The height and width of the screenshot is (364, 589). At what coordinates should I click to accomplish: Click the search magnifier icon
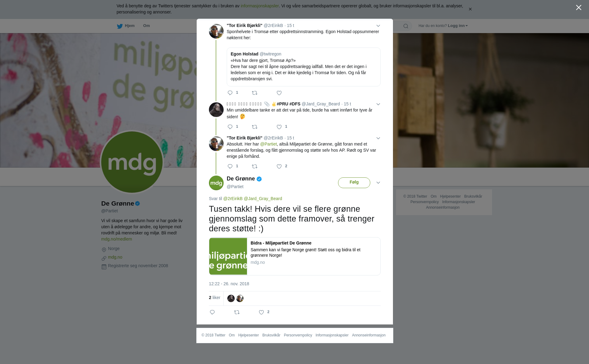(406, 26)
